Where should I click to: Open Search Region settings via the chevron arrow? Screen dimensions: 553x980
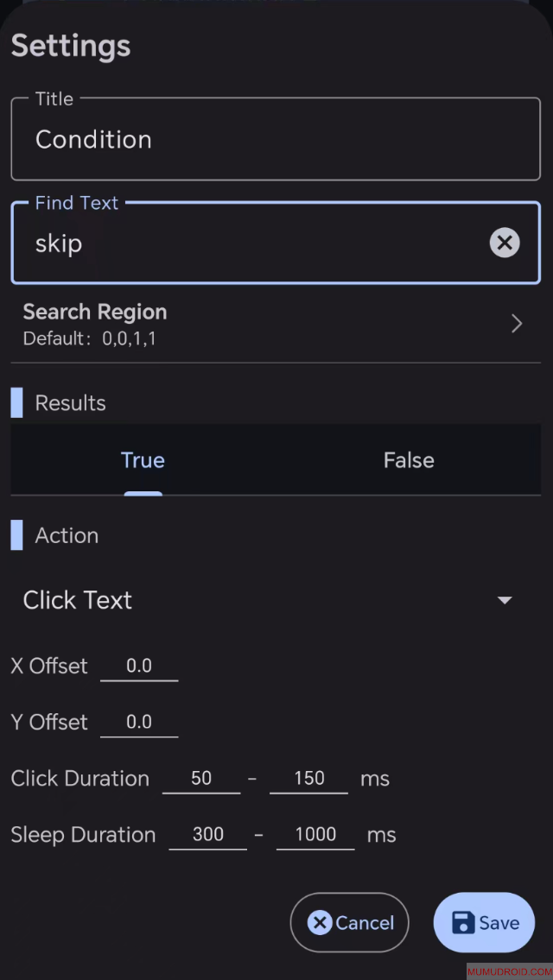tap(516, 323)
